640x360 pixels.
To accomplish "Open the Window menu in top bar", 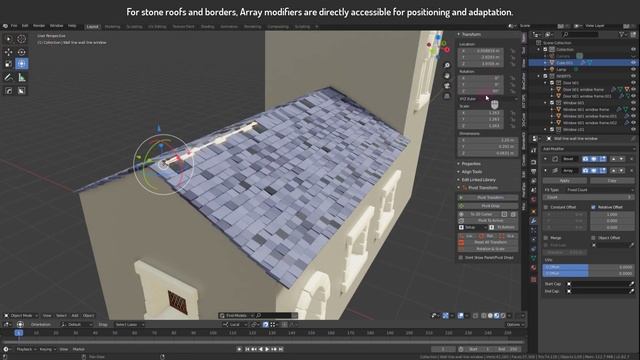I will (x=56, y=26).
